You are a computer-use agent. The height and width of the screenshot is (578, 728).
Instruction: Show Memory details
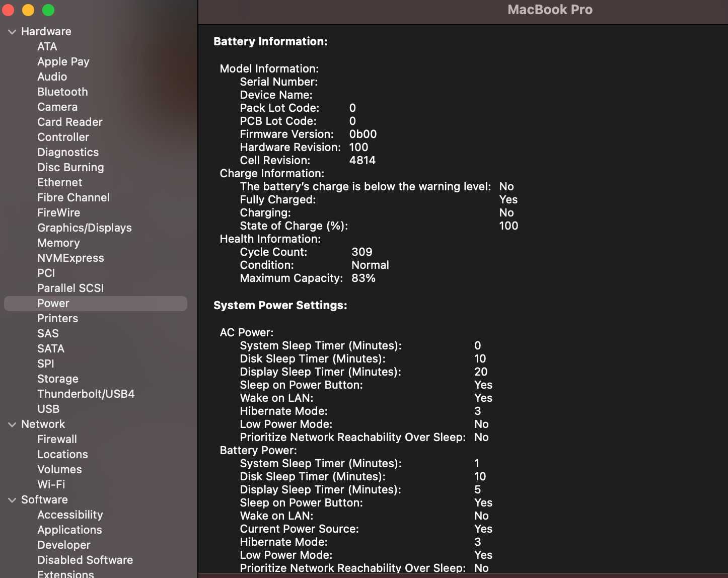click(58, 243)
